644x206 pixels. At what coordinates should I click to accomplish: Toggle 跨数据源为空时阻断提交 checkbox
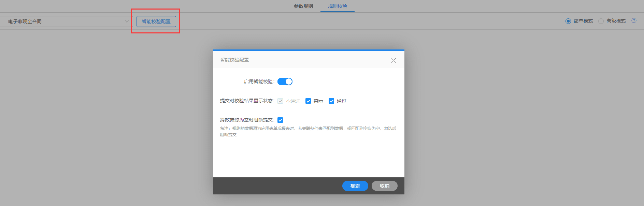click(x=280, y=120)
